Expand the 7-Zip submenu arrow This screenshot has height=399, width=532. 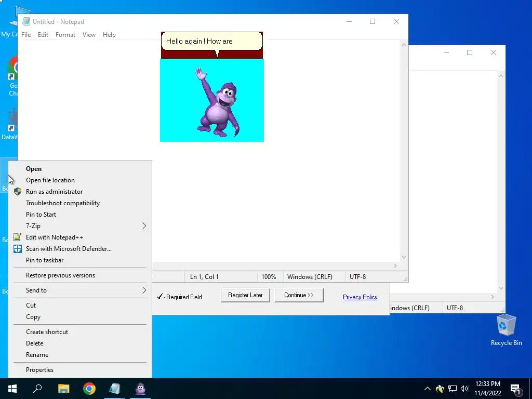[144, 226]
